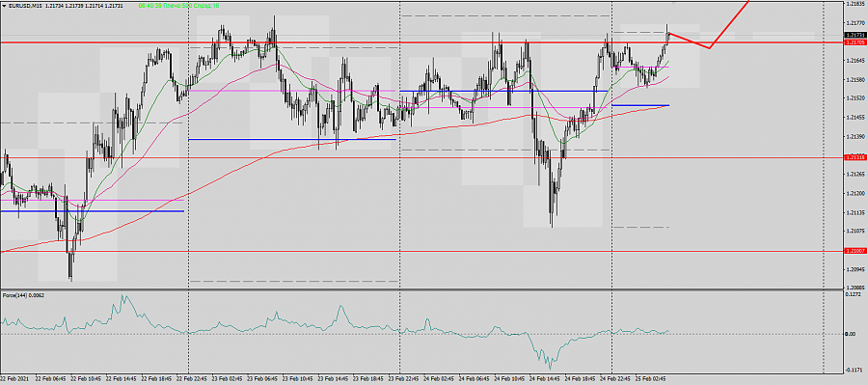
Task: Select the black current price tag 1.21731
Action: coord(855,35)
